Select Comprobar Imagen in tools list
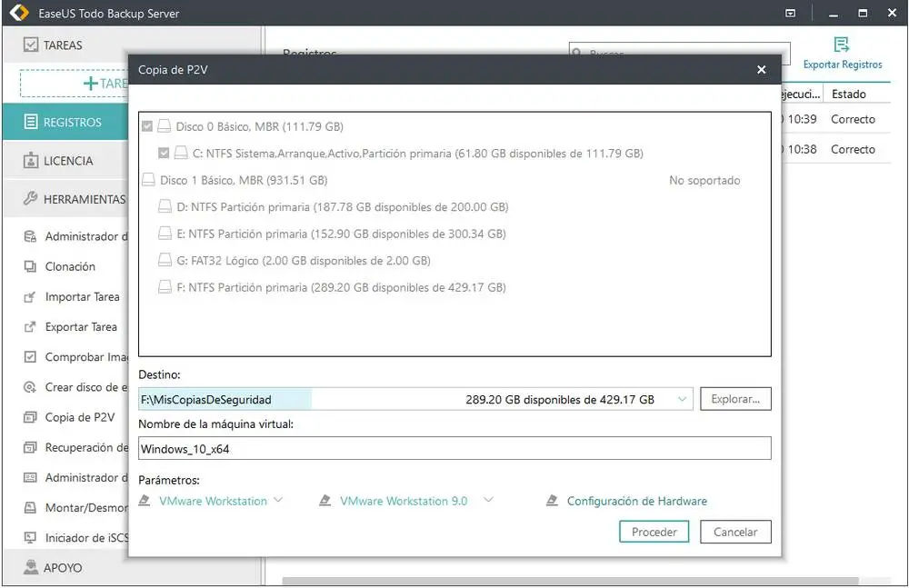Viewport: 909px width, 588px height. click(x=86, y=357)
